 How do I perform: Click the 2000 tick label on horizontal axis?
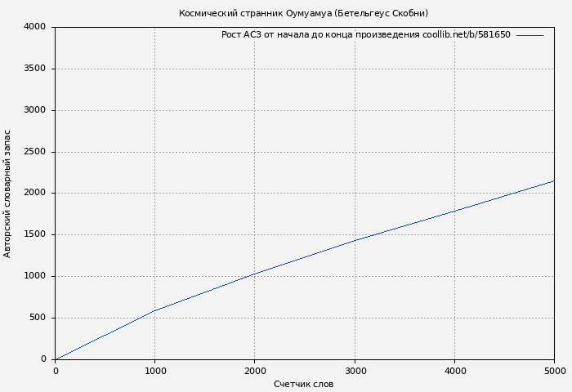pyautogui.click(x=255, y=371)
